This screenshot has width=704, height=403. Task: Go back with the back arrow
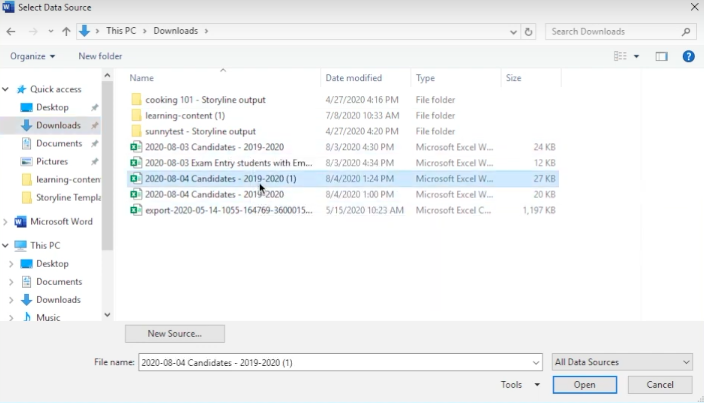pyautogui.click(x=11, y=31)
